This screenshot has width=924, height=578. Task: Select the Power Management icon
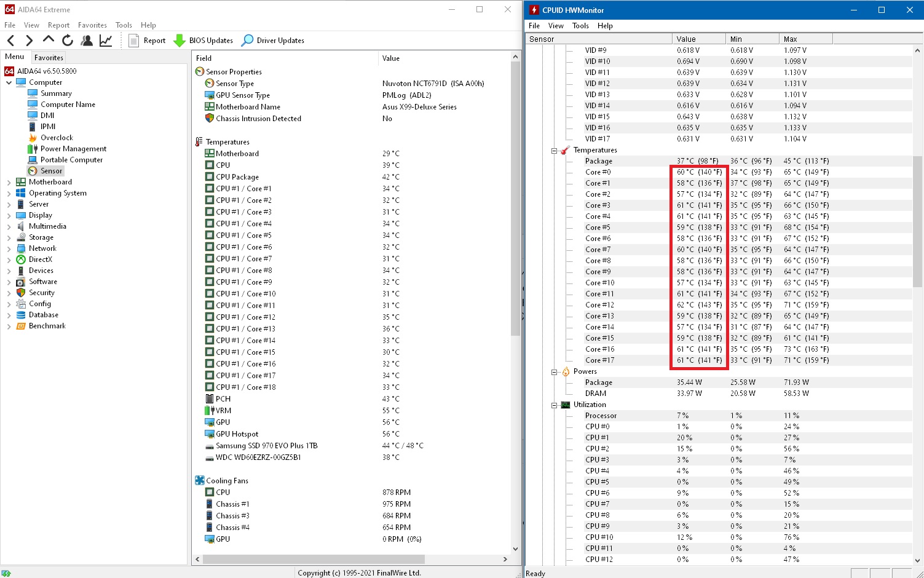33,149
